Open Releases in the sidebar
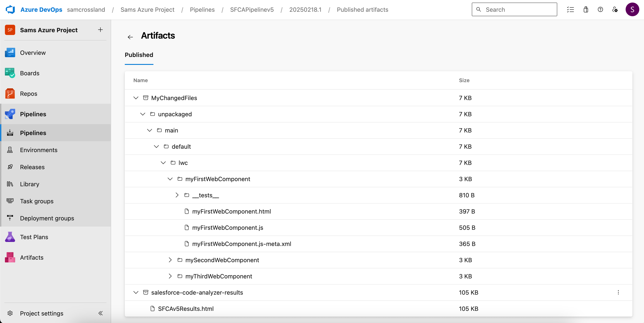 (x=56, y=167)
